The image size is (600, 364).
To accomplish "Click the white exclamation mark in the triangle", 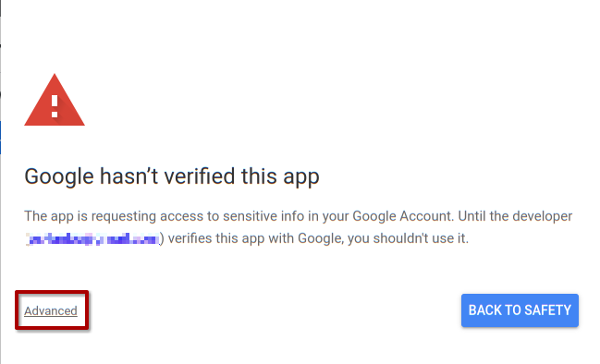I will pyautogui.click(x=55, y=106).
